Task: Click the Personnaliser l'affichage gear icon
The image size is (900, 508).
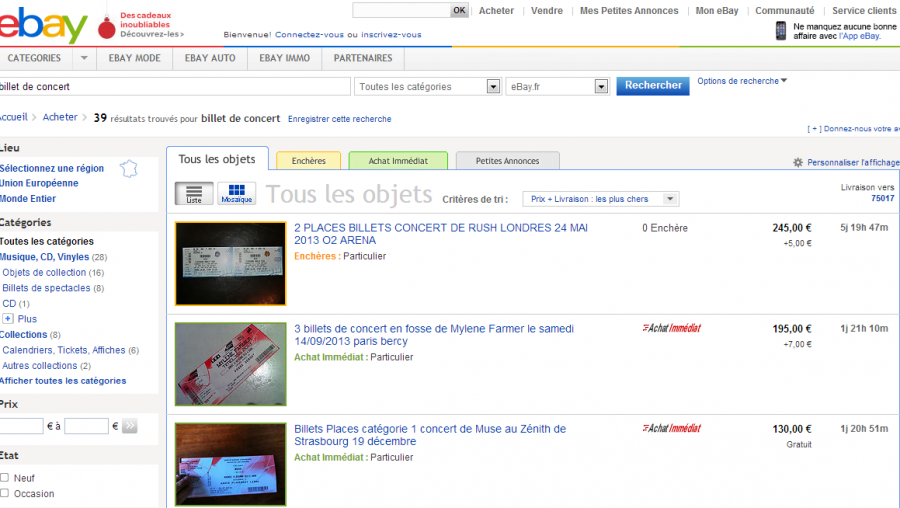Action: coord(798,162)
